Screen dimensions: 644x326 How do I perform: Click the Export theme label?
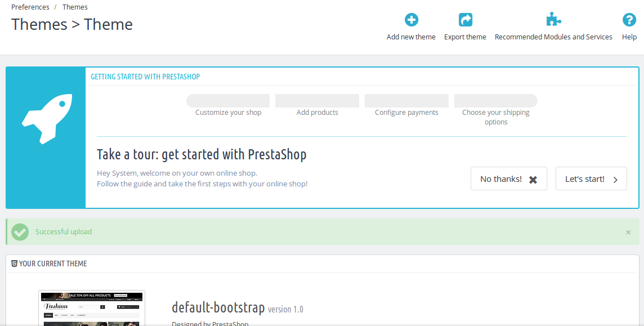(x=466, y=37)
